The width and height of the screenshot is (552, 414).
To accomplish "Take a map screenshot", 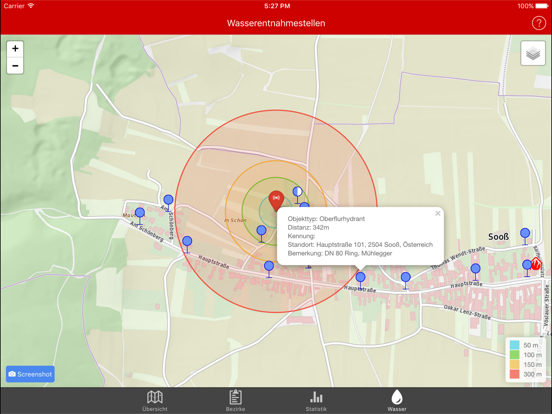I will 30,374.
